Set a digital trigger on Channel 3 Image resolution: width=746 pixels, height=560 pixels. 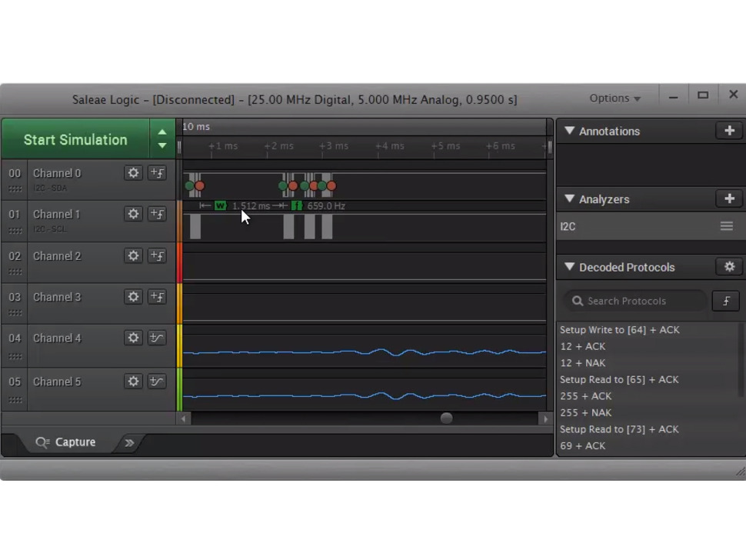tap(157, 297)
